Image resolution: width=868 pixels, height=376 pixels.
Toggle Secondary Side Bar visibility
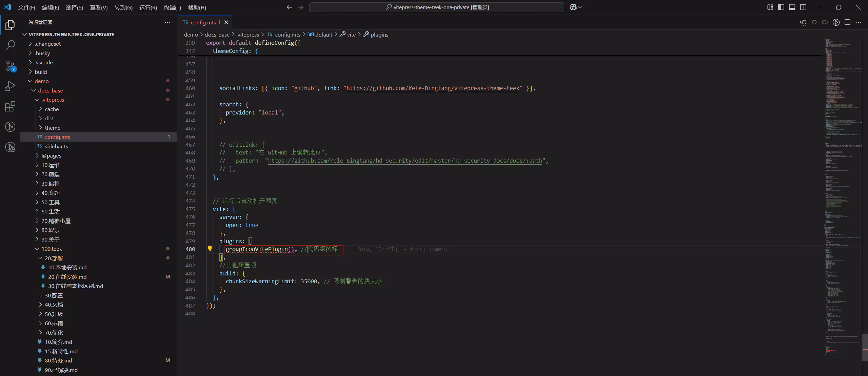coord(803,7)
